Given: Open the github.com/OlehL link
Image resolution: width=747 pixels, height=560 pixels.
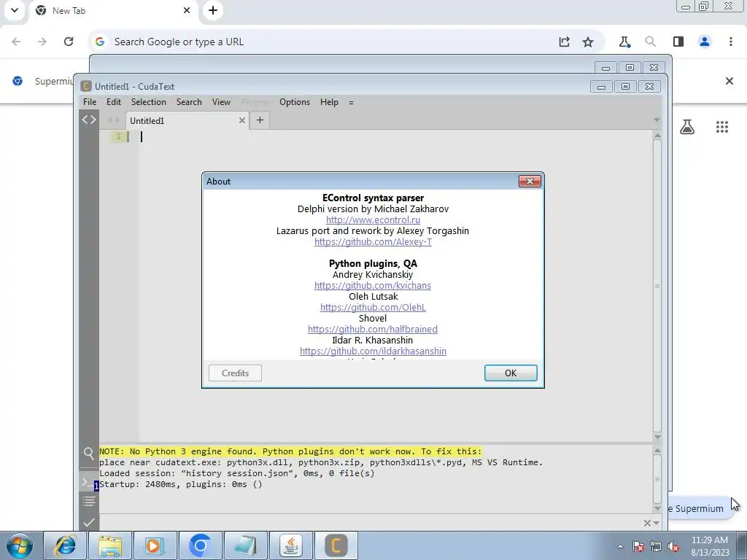Looking at the screenshot, I should [373, 308].
